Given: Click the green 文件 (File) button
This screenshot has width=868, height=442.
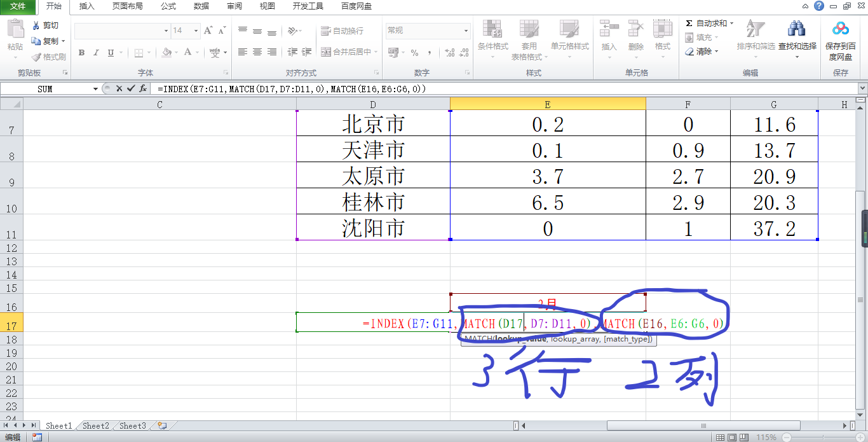Looking at the screenshot, I should pyautogui.click(x=18, y=6).
